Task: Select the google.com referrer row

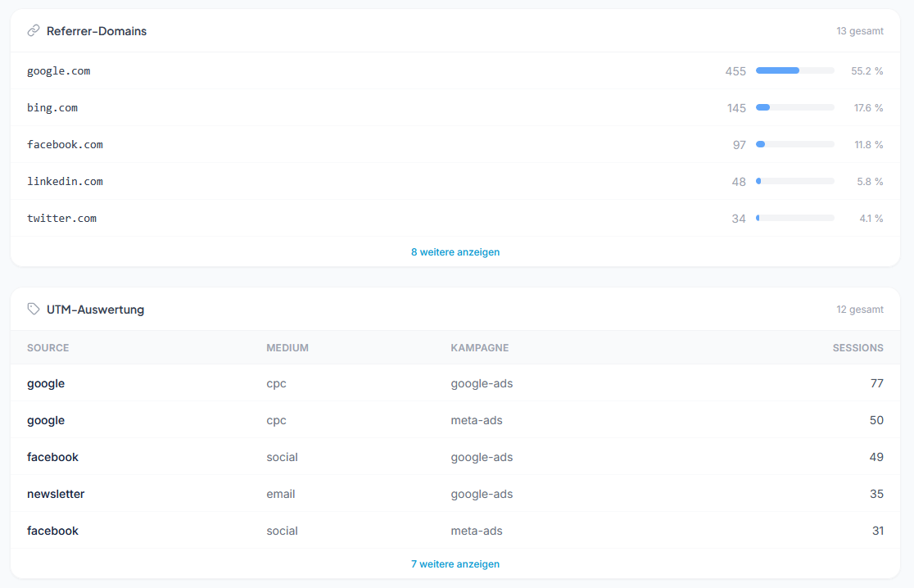Action: [59, 71]
